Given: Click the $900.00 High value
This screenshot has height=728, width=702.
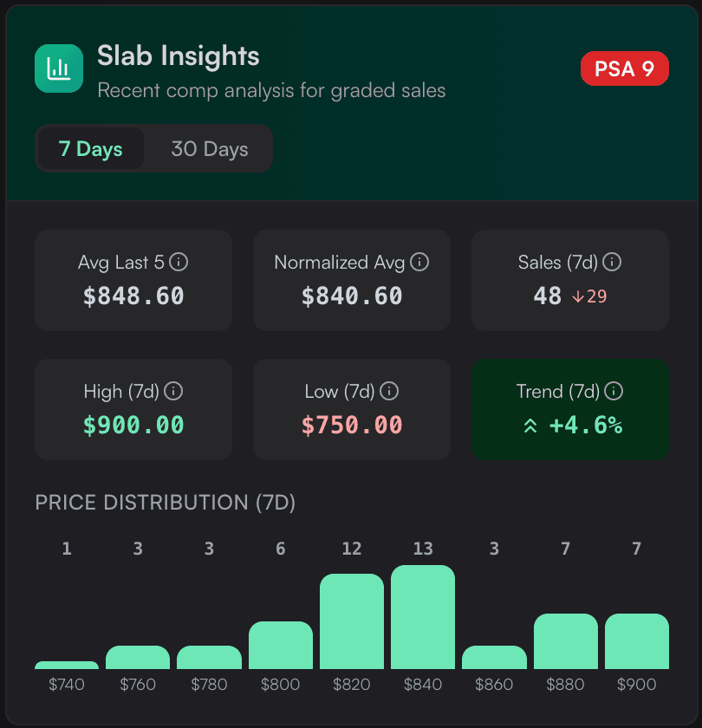Looking at the screenshot, I should (x=133, y=425).
